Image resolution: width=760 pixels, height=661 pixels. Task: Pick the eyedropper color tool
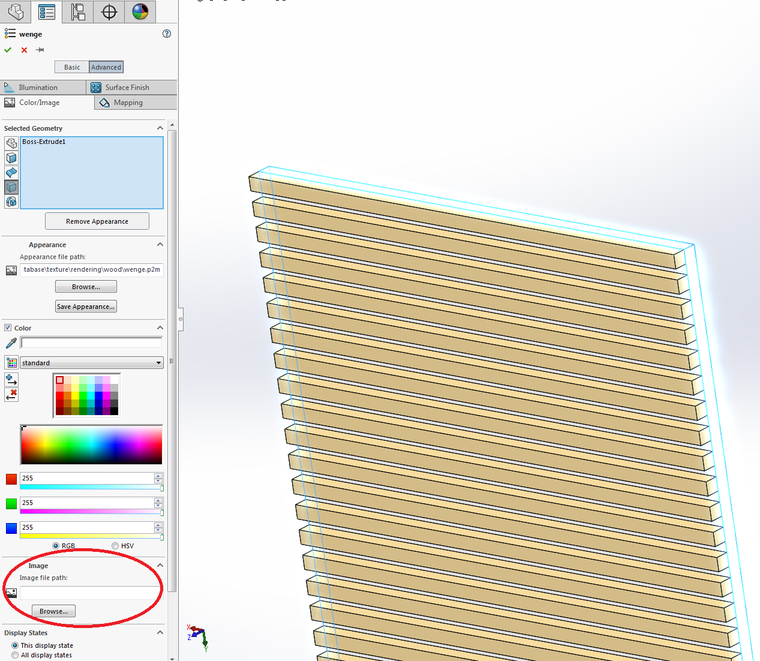tap(11, 343)
